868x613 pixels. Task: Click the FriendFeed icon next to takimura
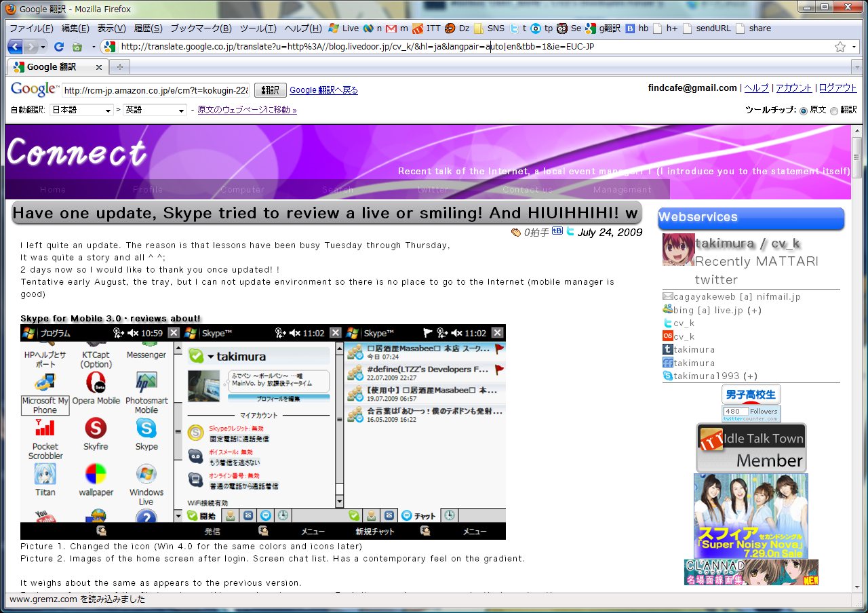667,363
